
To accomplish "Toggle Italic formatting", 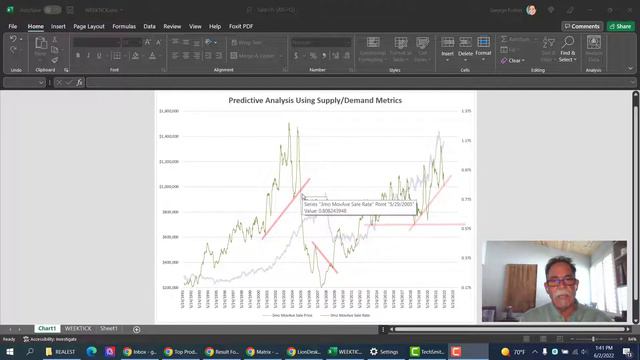I will [x=88, y=56].
